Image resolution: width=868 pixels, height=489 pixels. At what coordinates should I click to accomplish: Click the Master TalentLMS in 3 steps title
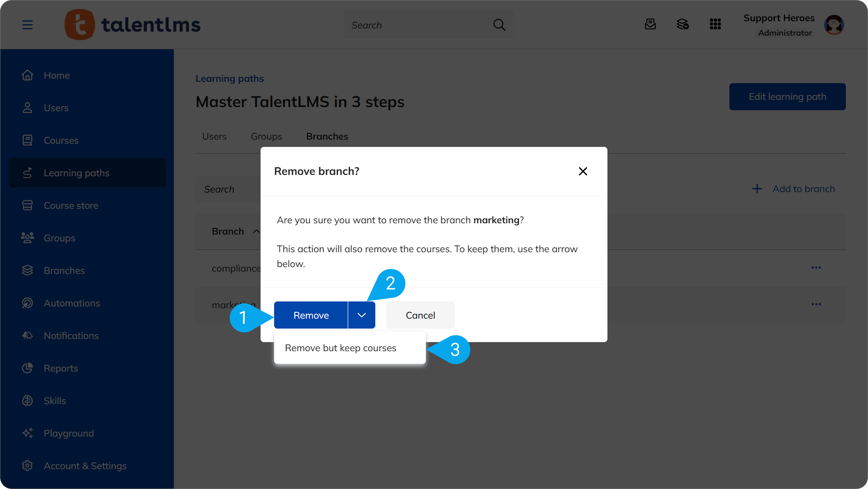tap(300, 102)
